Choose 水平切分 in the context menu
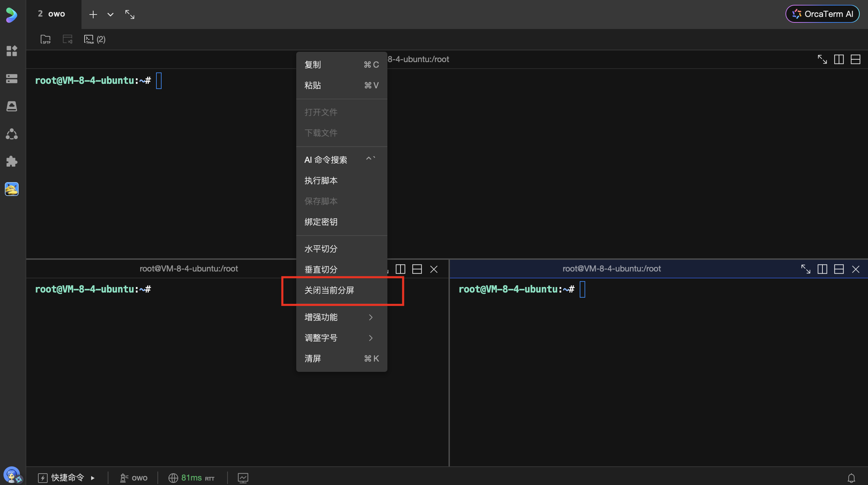 [x=321, y=249]
